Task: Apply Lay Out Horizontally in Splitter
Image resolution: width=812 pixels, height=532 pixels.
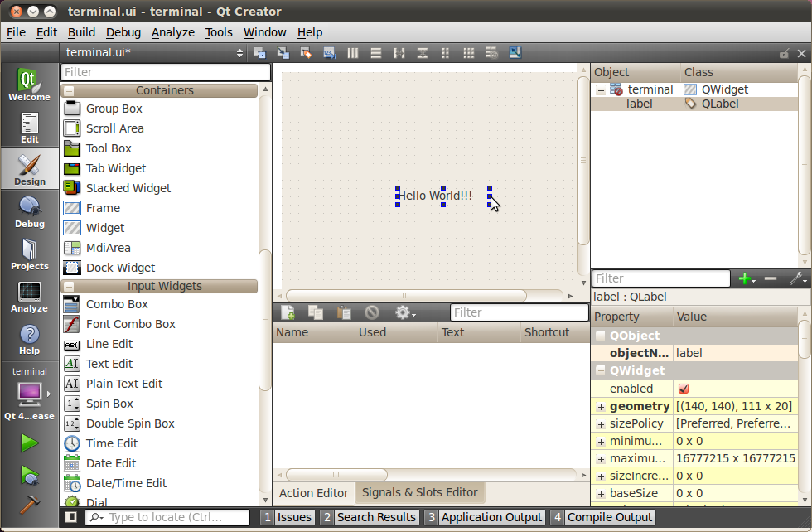Action: (399, 53)
